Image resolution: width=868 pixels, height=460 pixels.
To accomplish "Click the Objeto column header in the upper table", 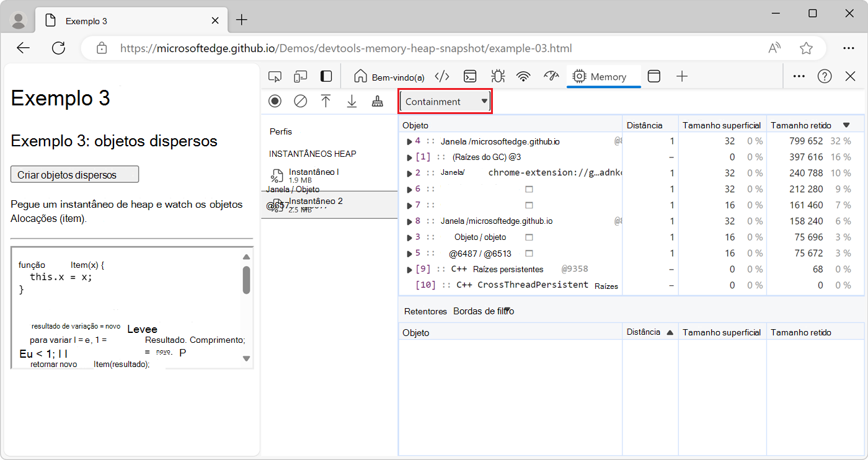I will (510, 125).
